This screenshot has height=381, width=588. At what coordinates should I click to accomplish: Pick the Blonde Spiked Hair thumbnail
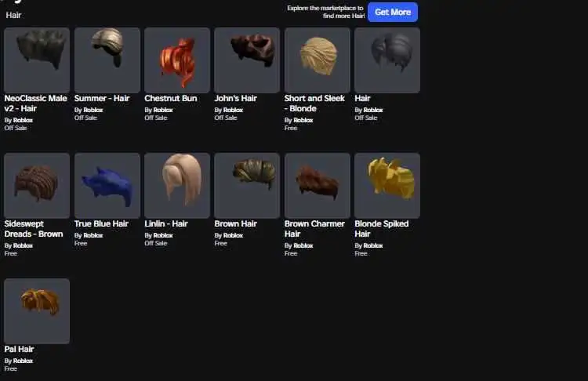pyautogui.click(x=387, y=185)
